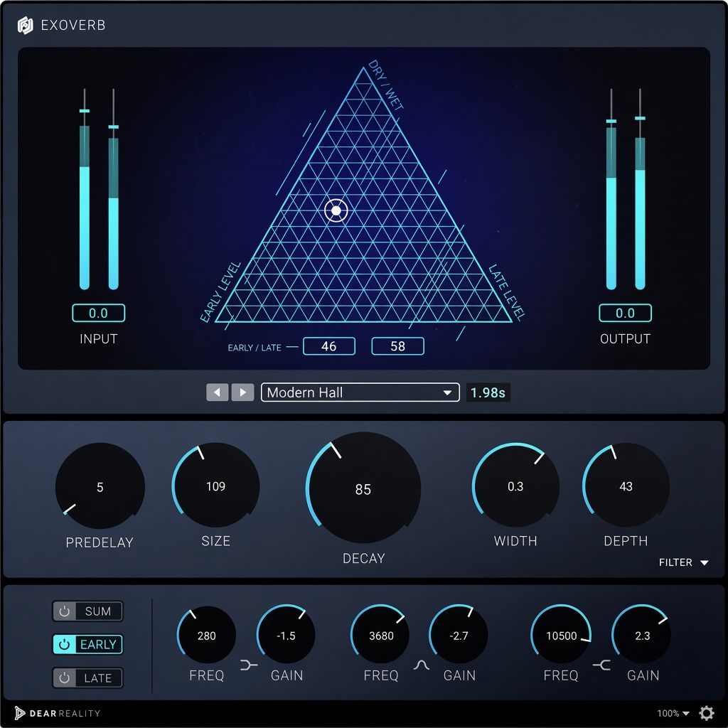Click the 280 low FREQ knob

coord(207,635)
